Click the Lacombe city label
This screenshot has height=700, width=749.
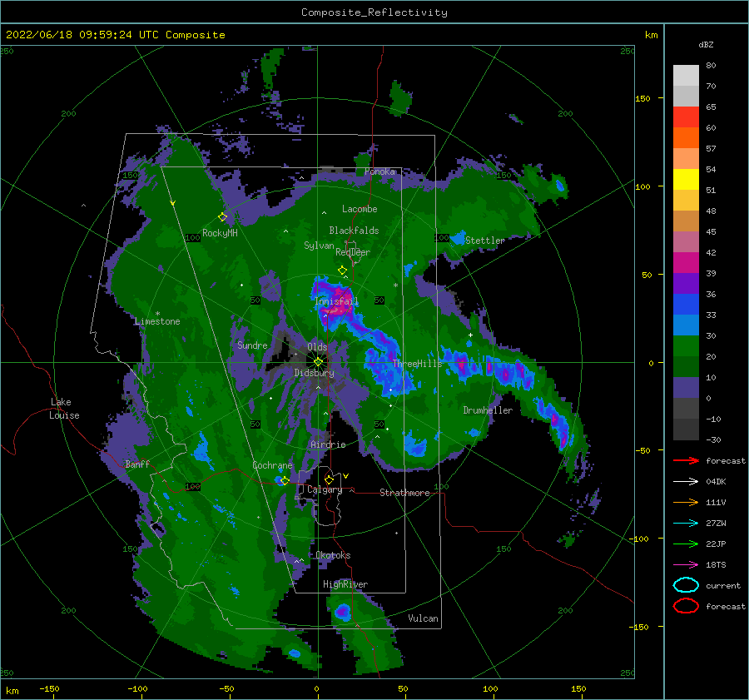coord(360,209)
